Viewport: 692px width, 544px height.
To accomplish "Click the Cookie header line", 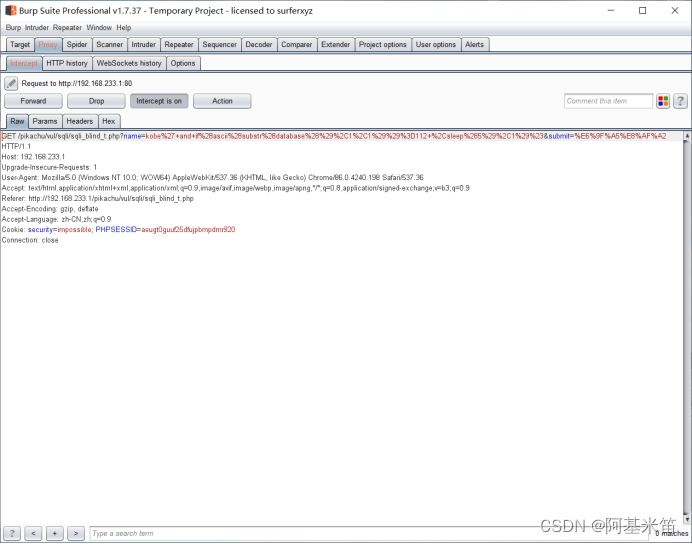I will point(118,229).
